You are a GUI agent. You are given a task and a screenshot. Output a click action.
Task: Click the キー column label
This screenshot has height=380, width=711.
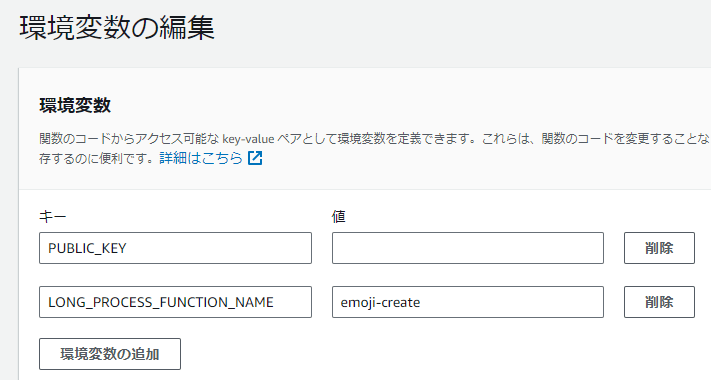pyautogui.click(x=53, y=217)
